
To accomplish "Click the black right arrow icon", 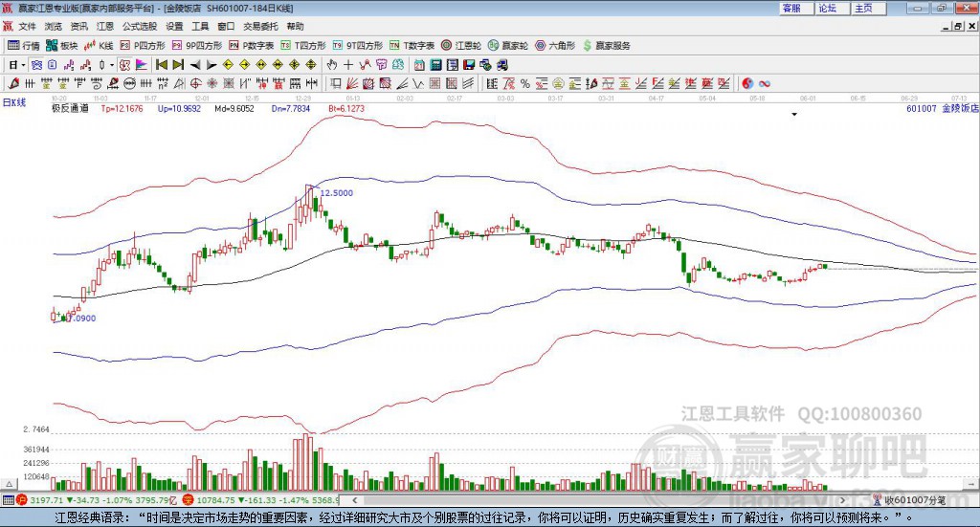I will [x=212, y=65].
